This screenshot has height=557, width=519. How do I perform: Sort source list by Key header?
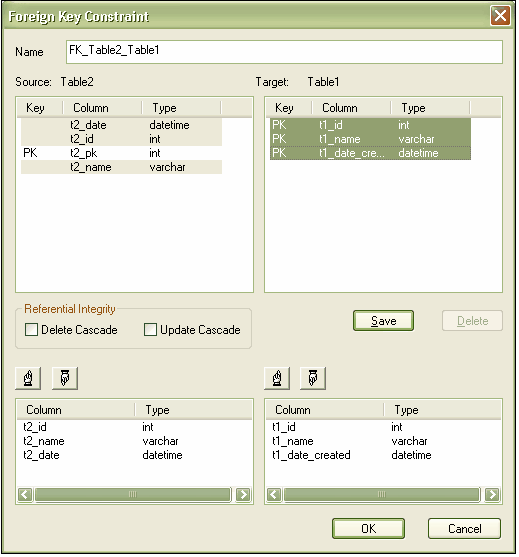tap(40, 108)
